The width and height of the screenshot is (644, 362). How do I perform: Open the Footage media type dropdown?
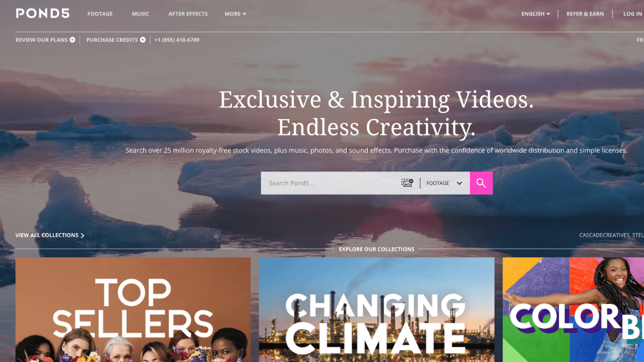444,183
